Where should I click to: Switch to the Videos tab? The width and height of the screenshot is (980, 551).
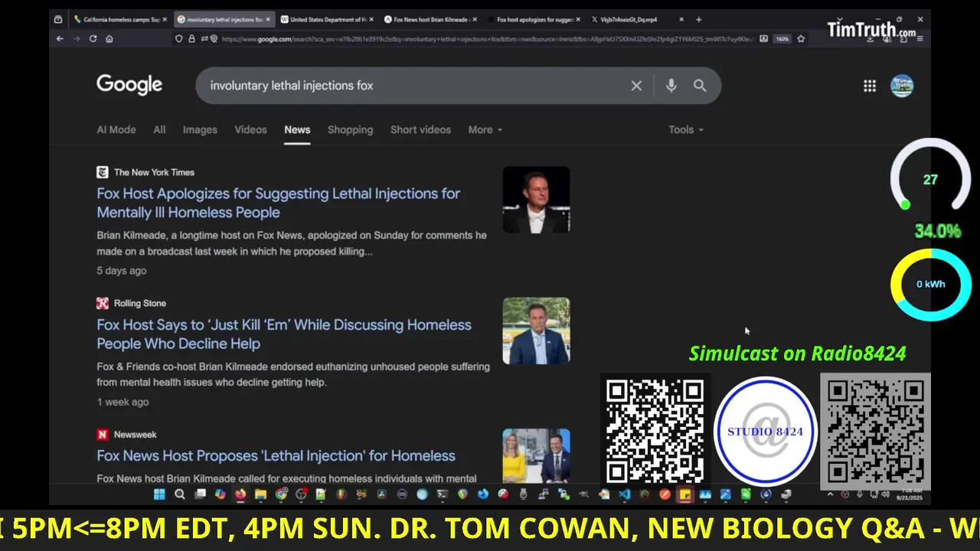tap(250, 129)
